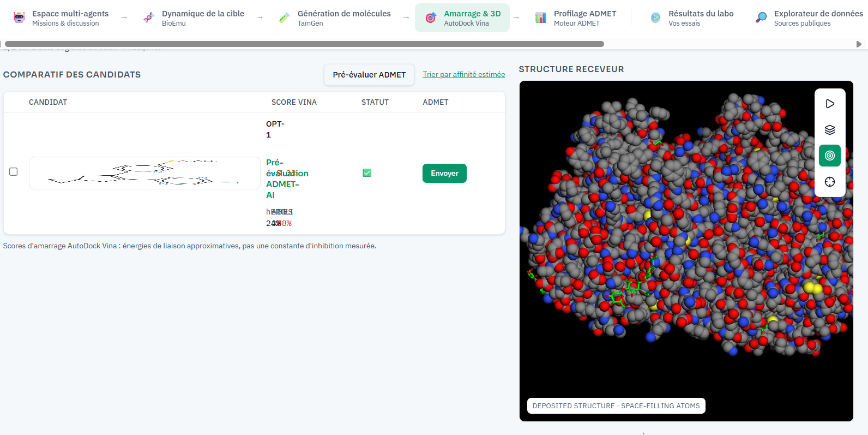868x435 pixels.
Task: Click the layers icon in the 3D viewer
Action: [x=830, y=130]
